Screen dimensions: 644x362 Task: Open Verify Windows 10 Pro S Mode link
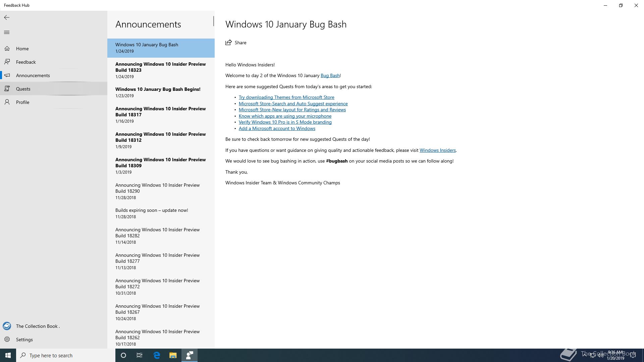tap(285, 122)
